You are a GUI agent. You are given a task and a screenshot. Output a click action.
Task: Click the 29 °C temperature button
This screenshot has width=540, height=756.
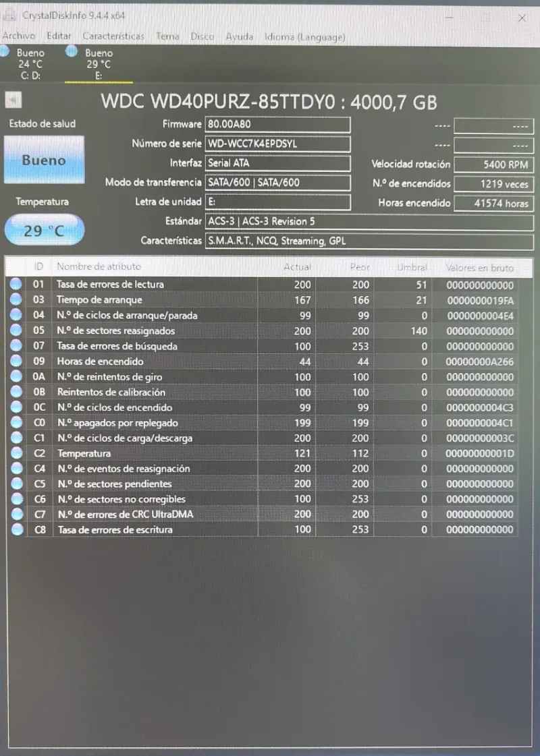[44, 230]
